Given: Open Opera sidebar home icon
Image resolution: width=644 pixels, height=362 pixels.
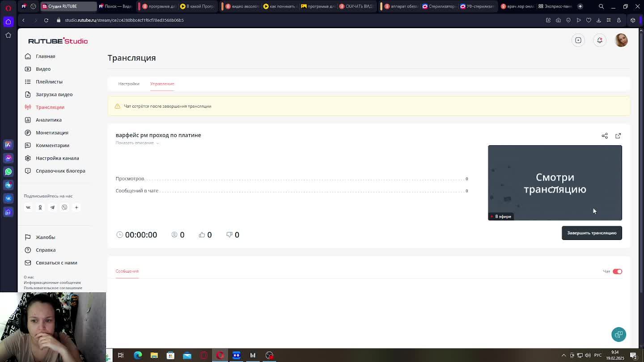Looking at the screenshot, I should pyautogui.click(x=8, y=21).
